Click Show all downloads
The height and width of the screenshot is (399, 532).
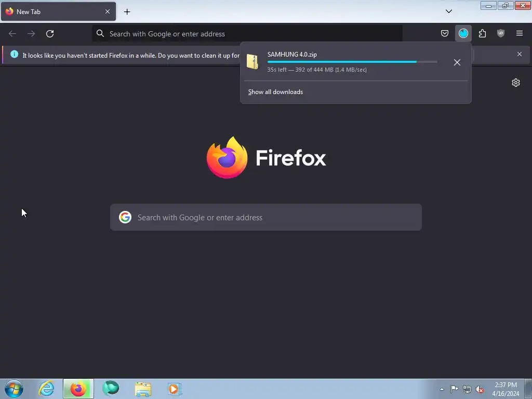click(275, 92)
